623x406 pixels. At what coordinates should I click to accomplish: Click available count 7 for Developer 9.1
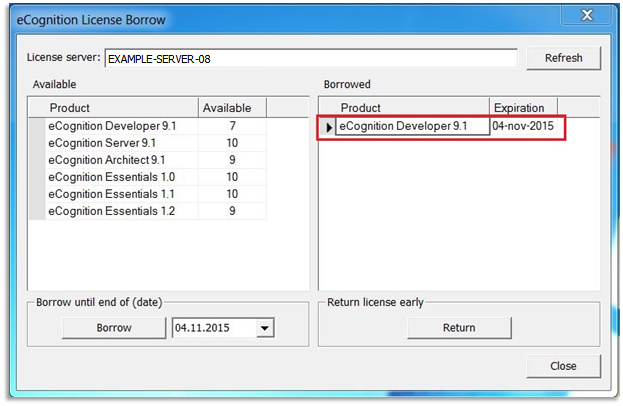point(232,126)
